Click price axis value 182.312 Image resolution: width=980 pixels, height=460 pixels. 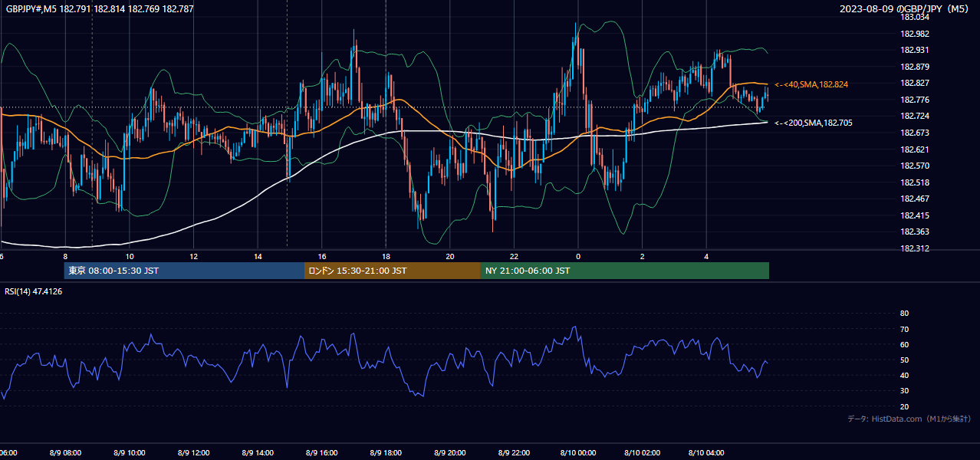(916, 248)
